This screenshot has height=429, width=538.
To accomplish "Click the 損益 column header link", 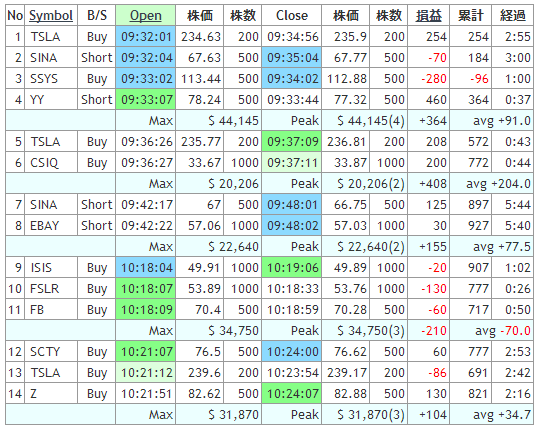I will [x=429, y=15].
